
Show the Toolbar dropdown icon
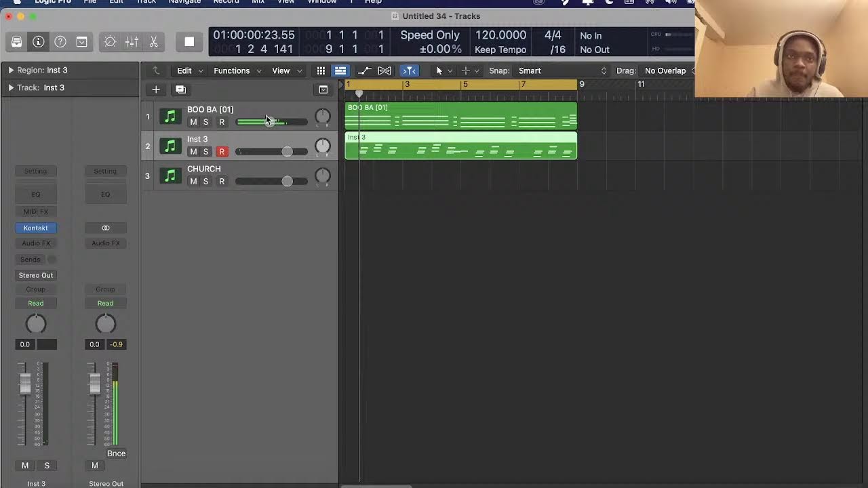point(82,42)
